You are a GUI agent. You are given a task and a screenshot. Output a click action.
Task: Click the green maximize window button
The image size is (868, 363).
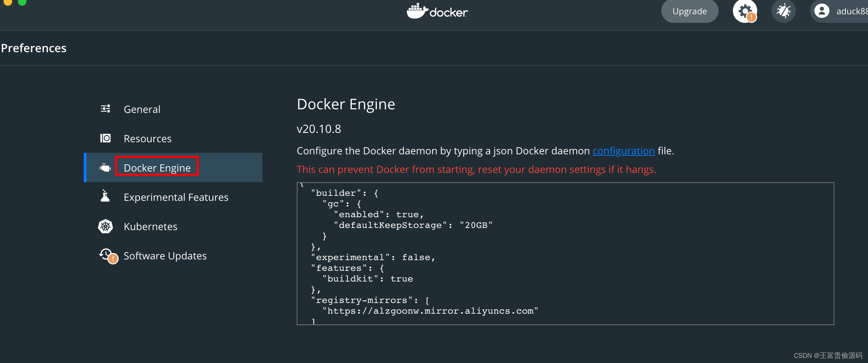point(22,2)
